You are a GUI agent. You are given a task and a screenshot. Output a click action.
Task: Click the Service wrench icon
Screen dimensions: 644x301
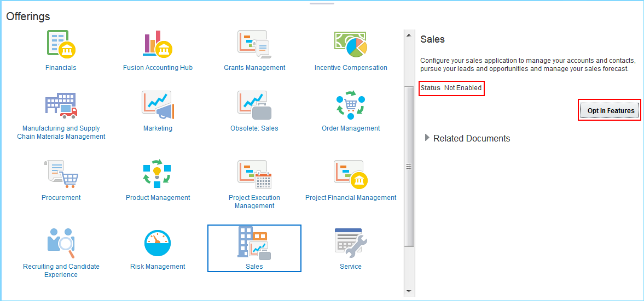351,243
